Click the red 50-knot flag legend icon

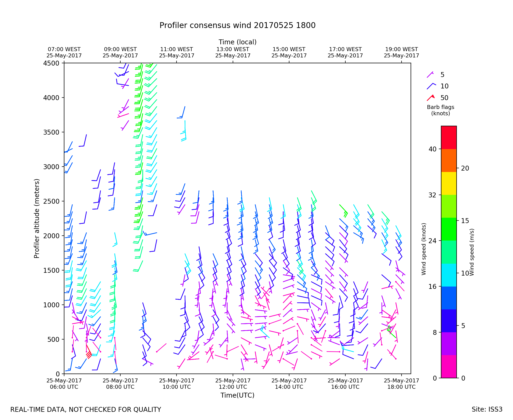[431, 98]
